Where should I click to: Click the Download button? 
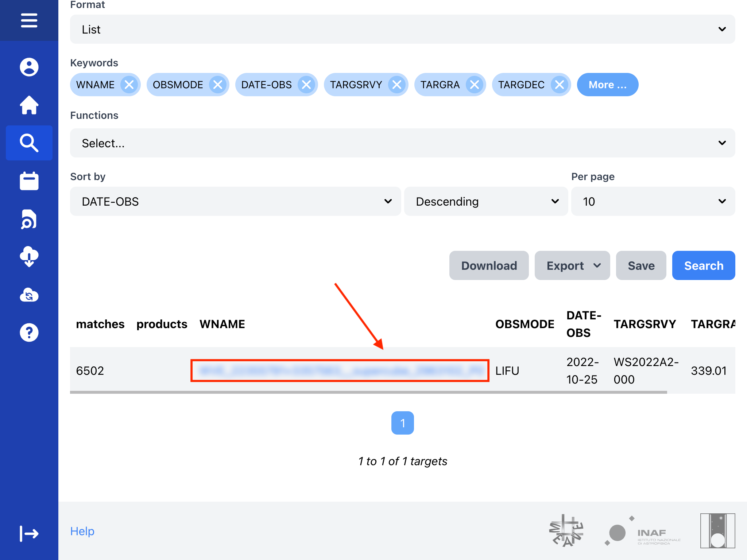[x=489, y=265]
